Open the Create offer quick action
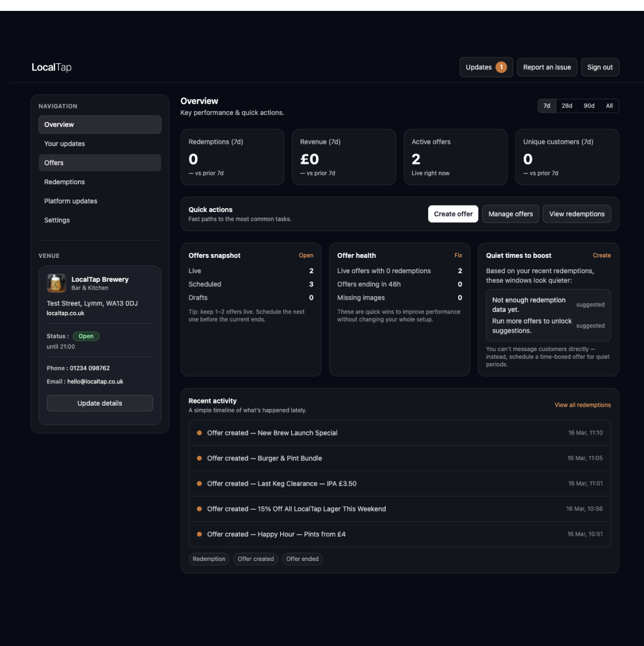This screenshot has width=644, height=646. coord(453,214)
